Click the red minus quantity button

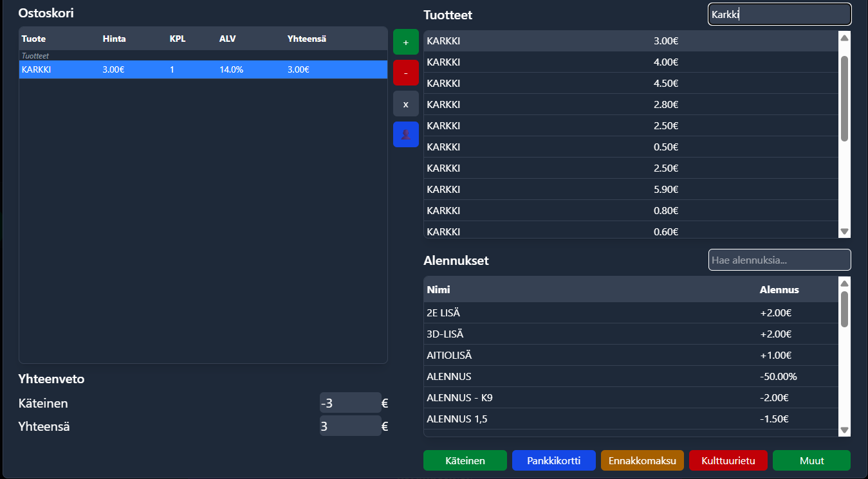pyautogui.click(x=405, y=73)
